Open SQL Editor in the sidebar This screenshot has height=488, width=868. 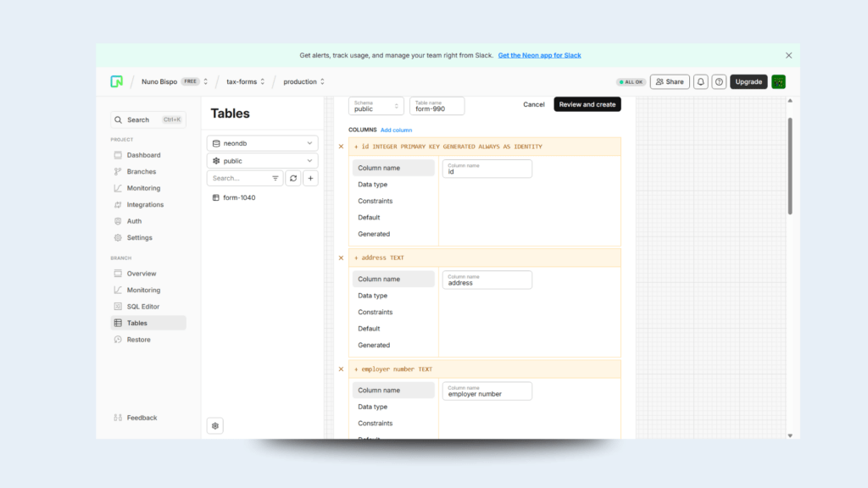pos(142,307)
